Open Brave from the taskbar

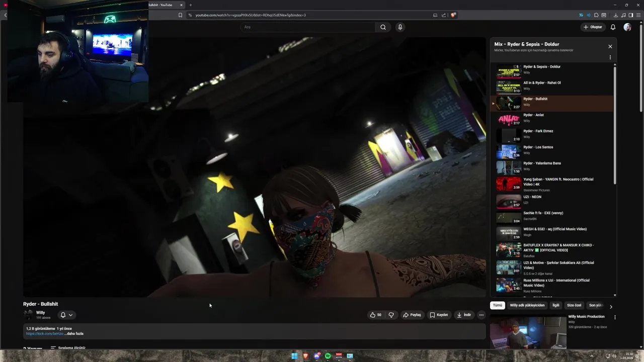click(x=305, y=356)
